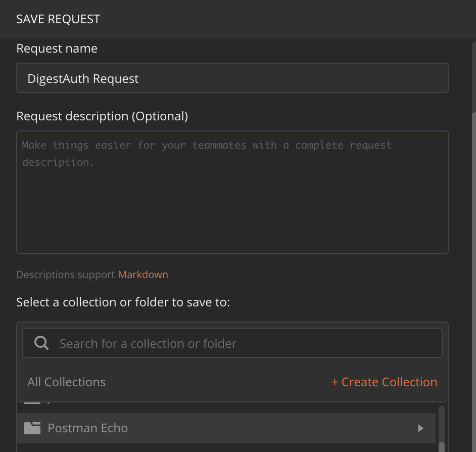Expand the Postman Echo collection arrow
The height and width of the screenshot is (452, 476).
click(x=420, y=428)
